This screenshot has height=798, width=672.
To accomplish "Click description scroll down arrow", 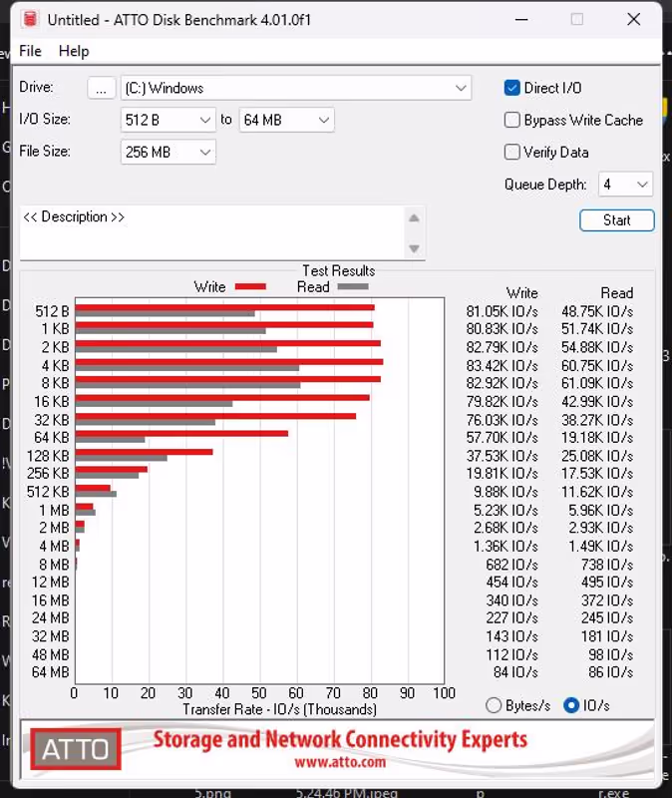I will 414,248.
